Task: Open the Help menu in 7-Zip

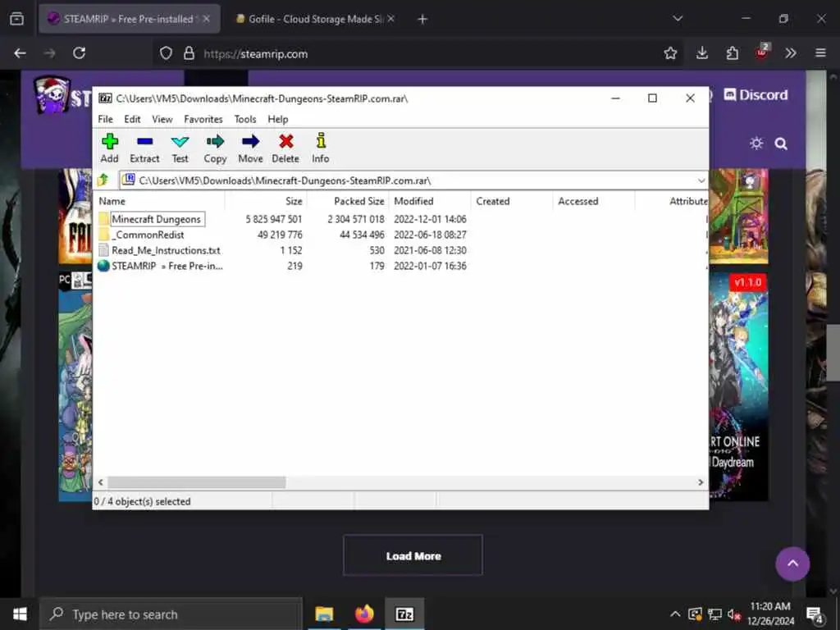Action: click(277, 119)
